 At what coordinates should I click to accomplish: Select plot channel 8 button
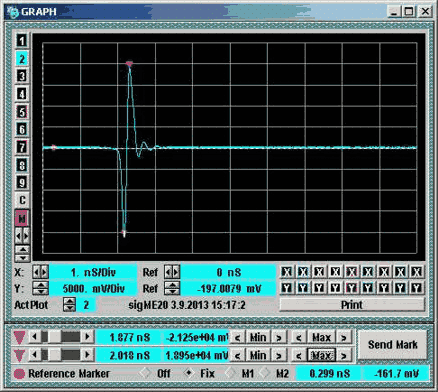point(22,165)
